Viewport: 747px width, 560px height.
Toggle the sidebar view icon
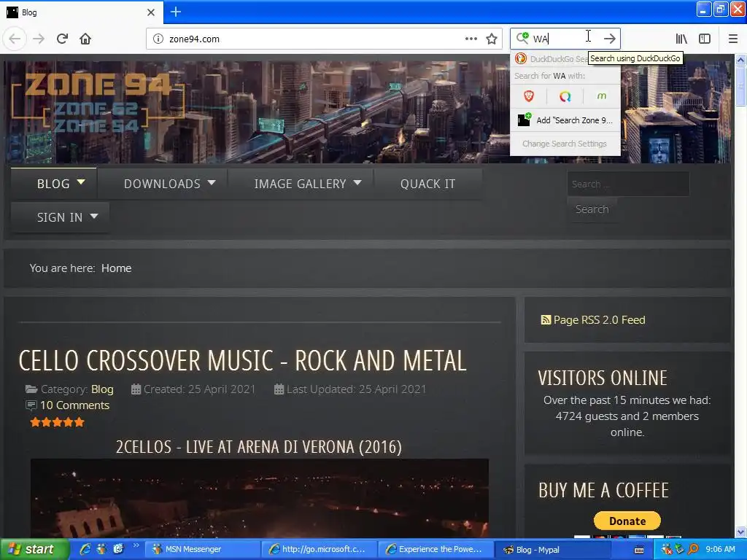tap(705, 39)
